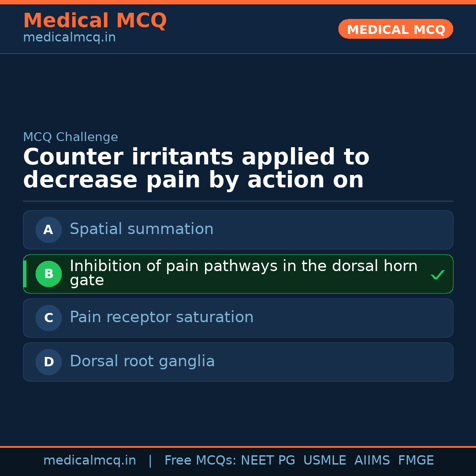Click FMGE in the footer
The height and width of the screenshot is (476, 476).
(x=416, y=461)
